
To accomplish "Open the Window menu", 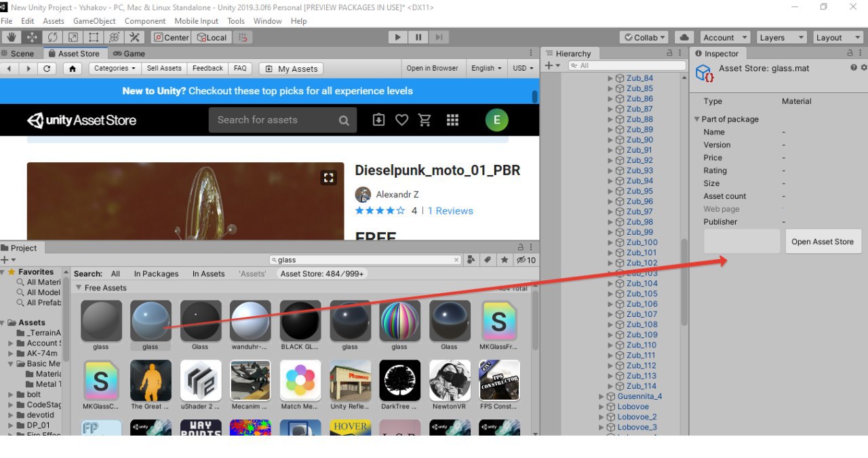I will [267, 21].
